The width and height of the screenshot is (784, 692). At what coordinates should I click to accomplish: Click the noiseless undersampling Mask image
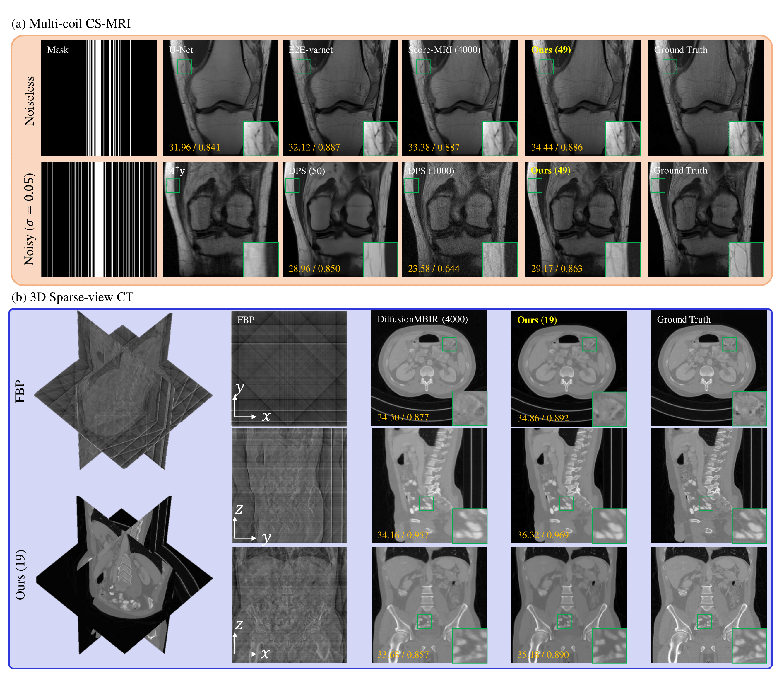pos(99,98)
